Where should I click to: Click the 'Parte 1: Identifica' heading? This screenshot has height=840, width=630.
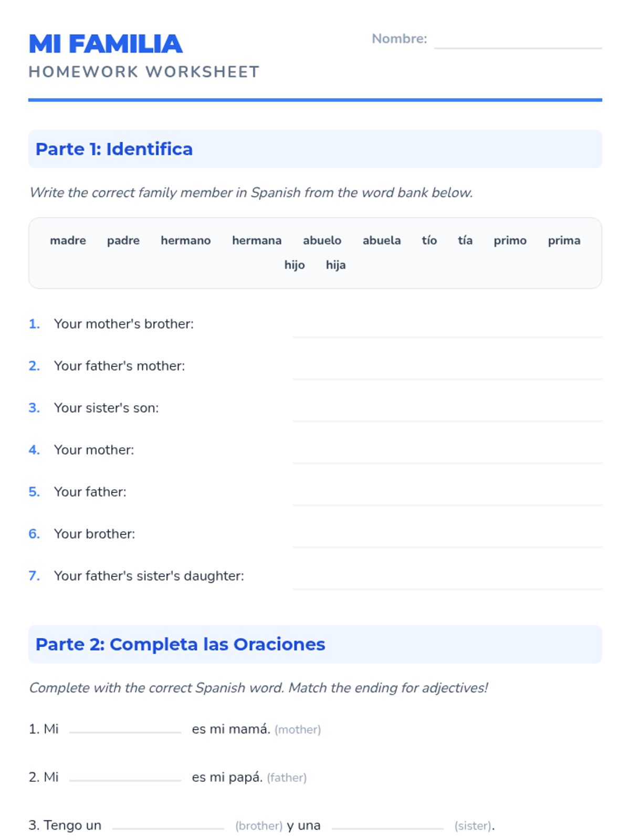(114, 149)
